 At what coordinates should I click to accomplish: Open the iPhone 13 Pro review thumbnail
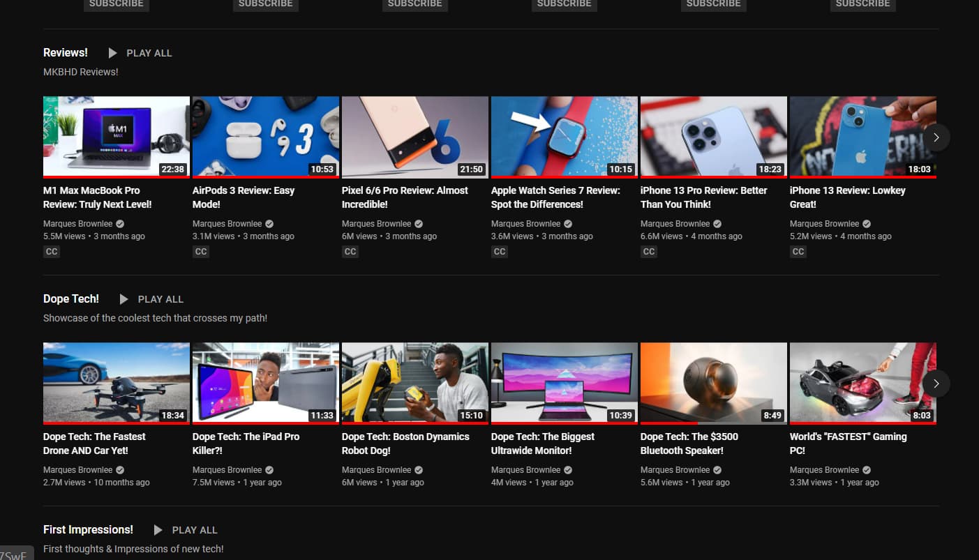click(714, 137)
